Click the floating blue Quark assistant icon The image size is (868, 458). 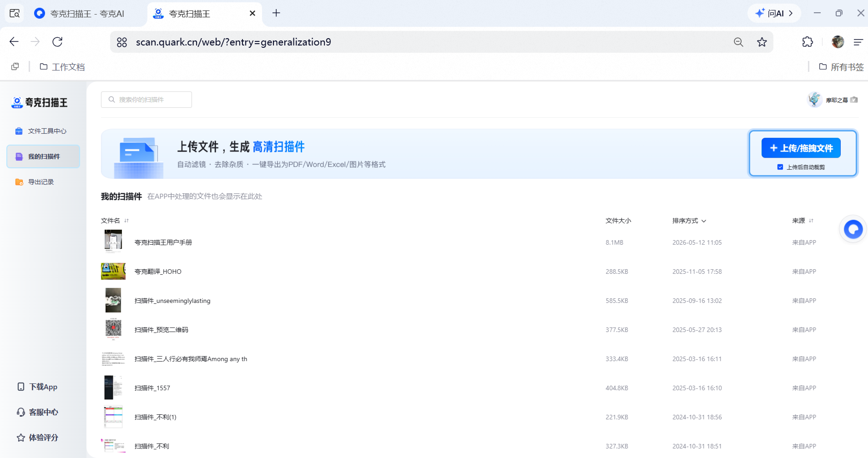(853, 229)
